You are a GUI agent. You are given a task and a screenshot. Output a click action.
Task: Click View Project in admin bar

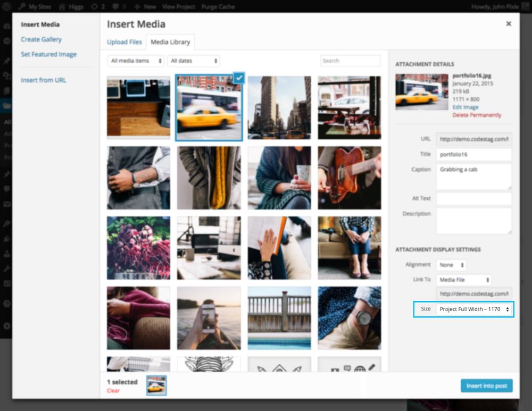click(x=178, y=6)
